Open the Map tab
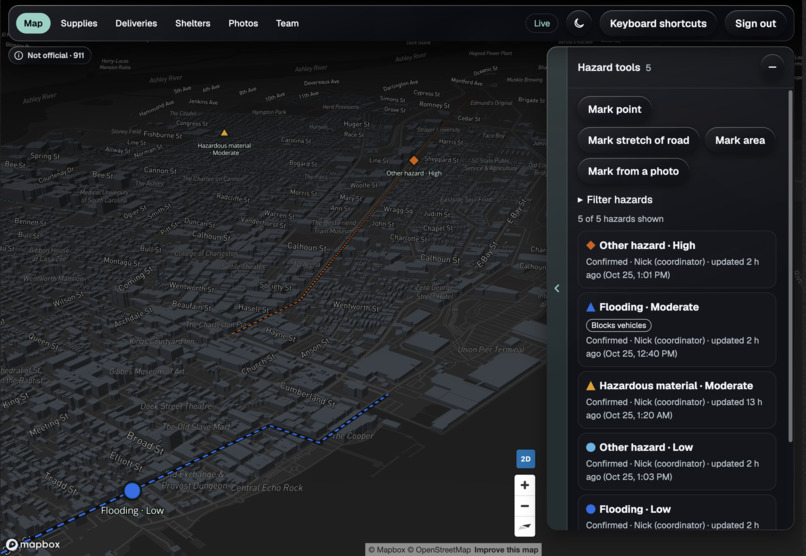The width and height of the screenshot is (806, 556). pos(33,23)
